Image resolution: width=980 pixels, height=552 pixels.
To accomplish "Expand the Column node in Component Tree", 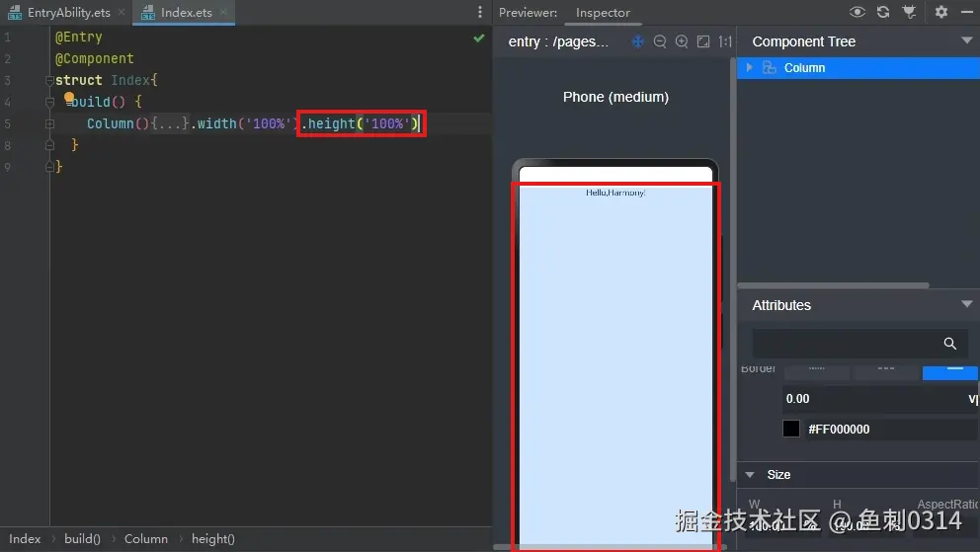I will click(x=749, y=67).
